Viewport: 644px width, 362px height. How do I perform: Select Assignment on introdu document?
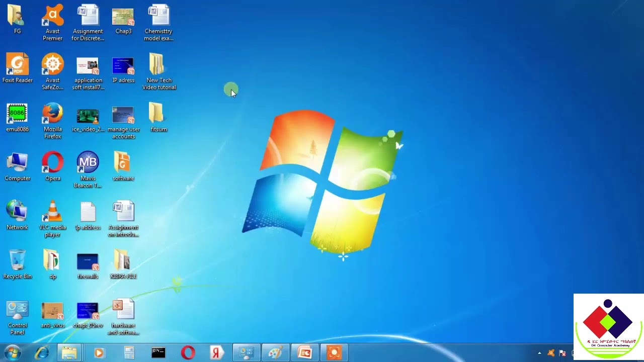tap(123, 219)
